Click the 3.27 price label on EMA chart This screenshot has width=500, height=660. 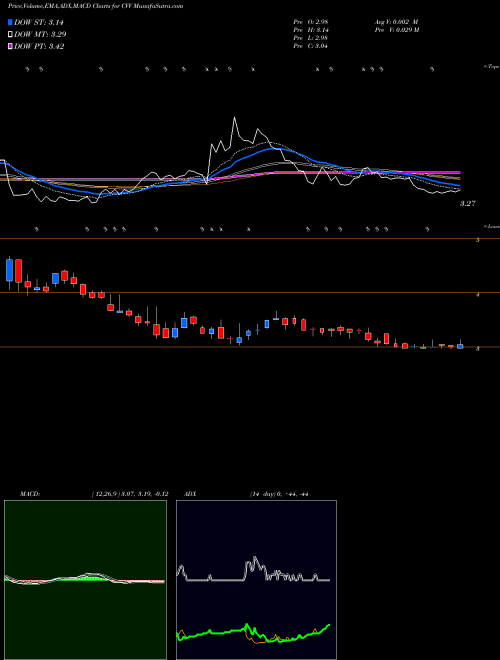point(468,203)
